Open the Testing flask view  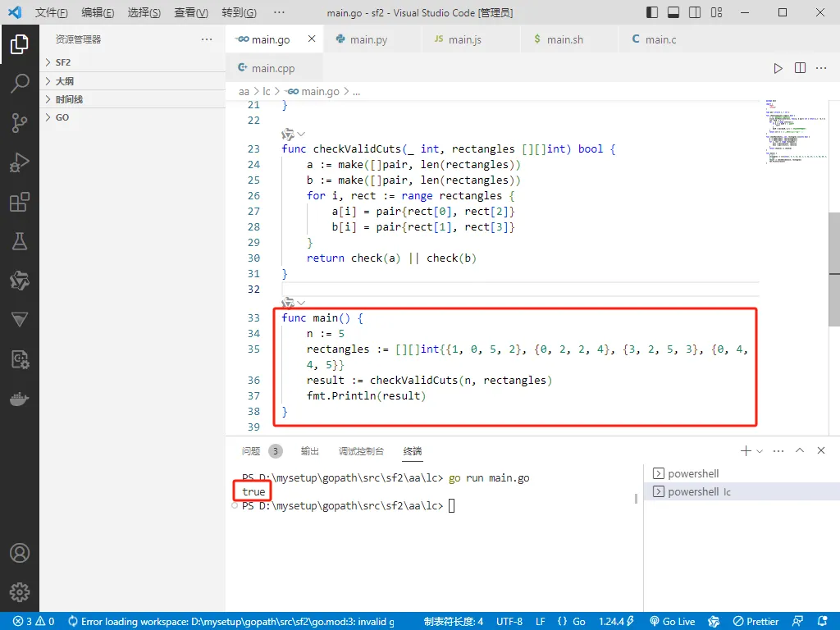[x=20, y=241]
